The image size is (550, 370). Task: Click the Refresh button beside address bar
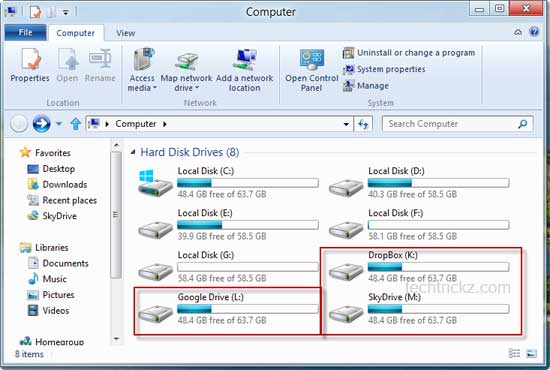363,124
